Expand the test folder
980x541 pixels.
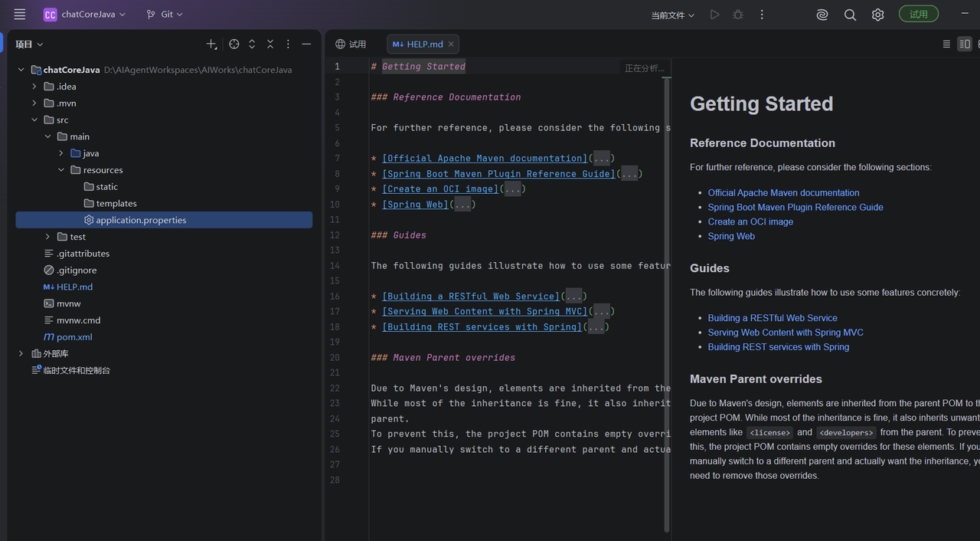(x=48, y=237)
